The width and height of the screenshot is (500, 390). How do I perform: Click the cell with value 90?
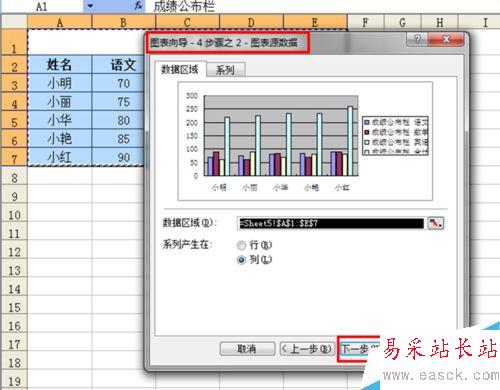pos(118,157)
